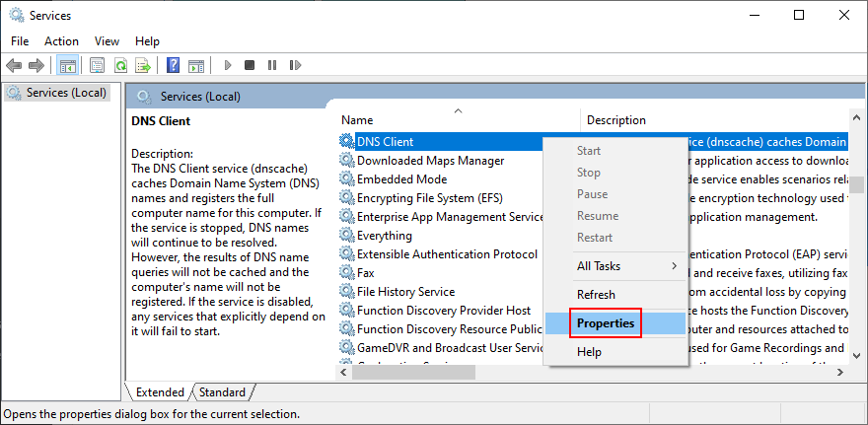Click the gear icon beside Extensible Authentication Protocol
Screen dimensions: 868x425
(346, 254)
